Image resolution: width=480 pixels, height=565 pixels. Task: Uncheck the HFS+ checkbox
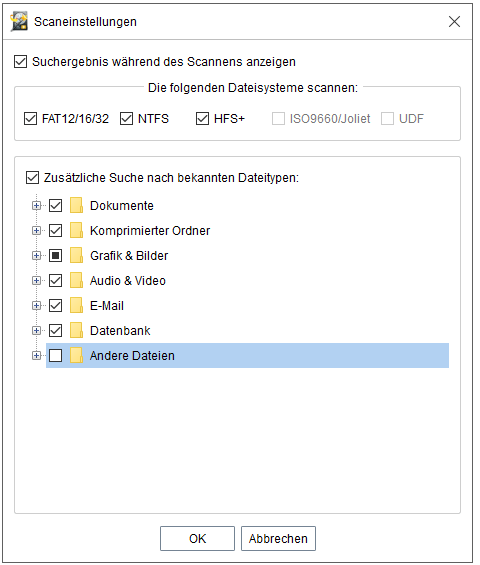click(202, 119)
